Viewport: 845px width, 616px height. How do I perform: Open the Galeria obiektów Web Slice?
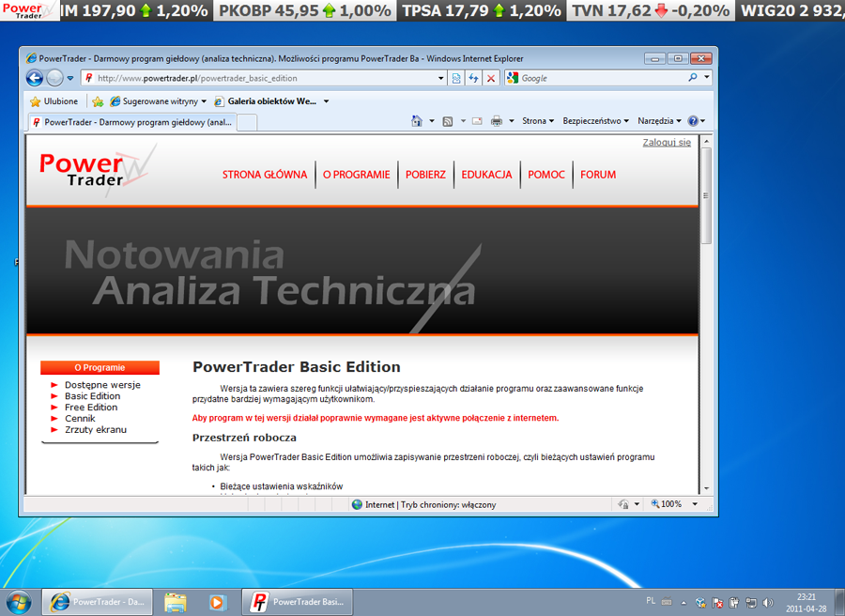266,101
